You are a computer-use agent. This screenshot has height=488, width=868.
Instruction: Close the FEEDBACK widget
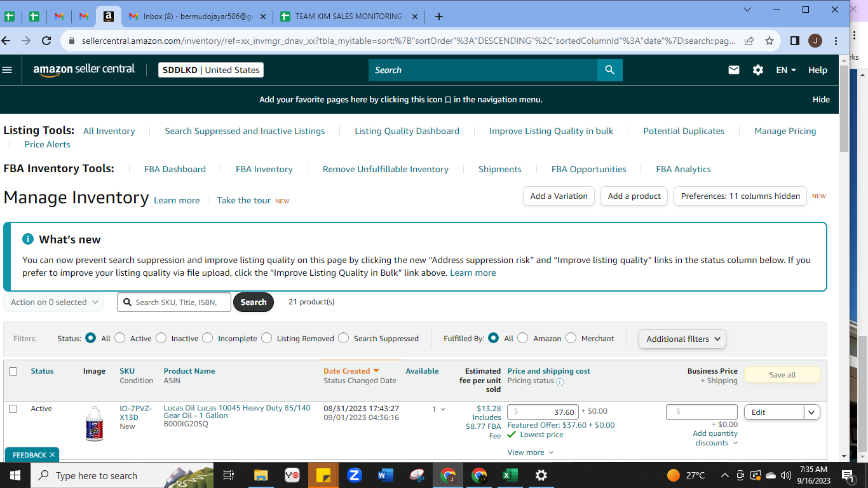click(53, 455)
